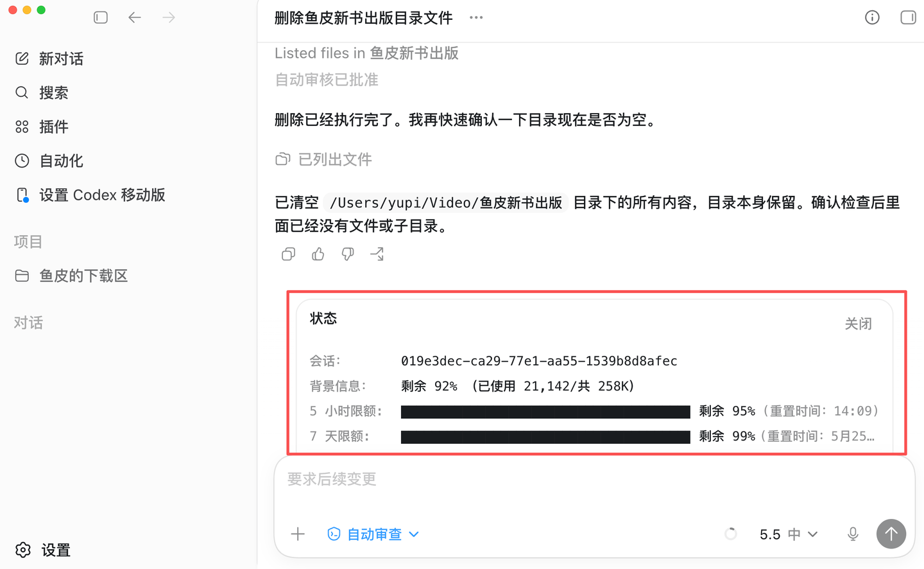This screenshot has height=569, width=924.
Task: Click the 项目 section header
Action: coord(28,242)
